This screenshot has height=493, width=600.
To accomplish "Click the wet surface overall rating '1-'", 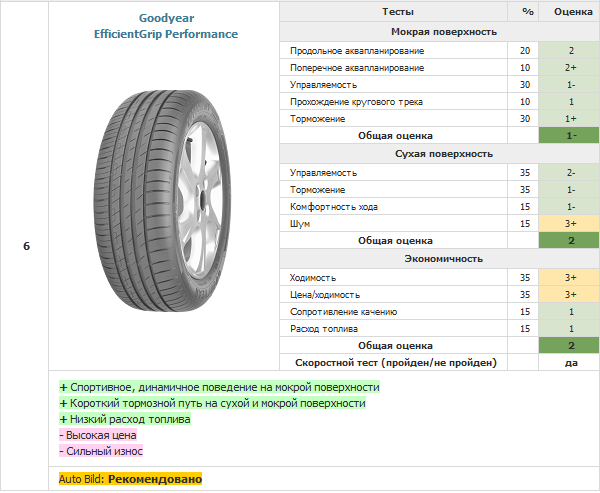I will [571, 135].
